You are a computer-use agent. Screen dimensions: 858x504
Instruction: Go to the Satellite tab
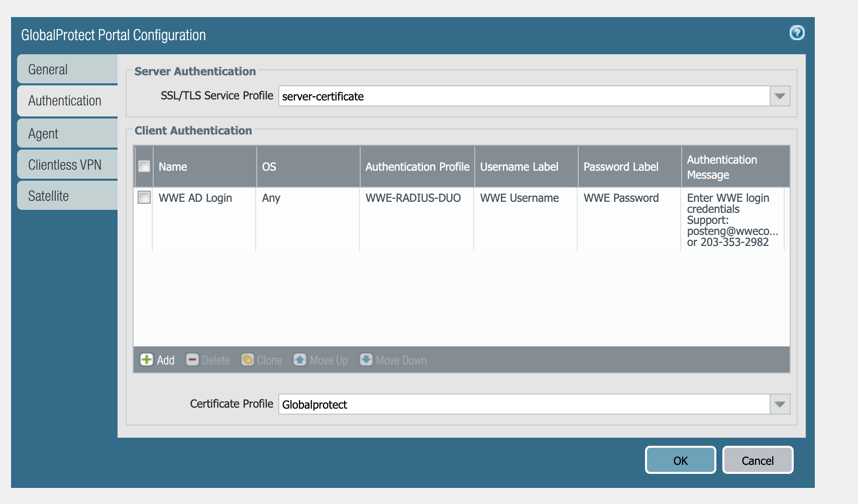click(67, 196)
